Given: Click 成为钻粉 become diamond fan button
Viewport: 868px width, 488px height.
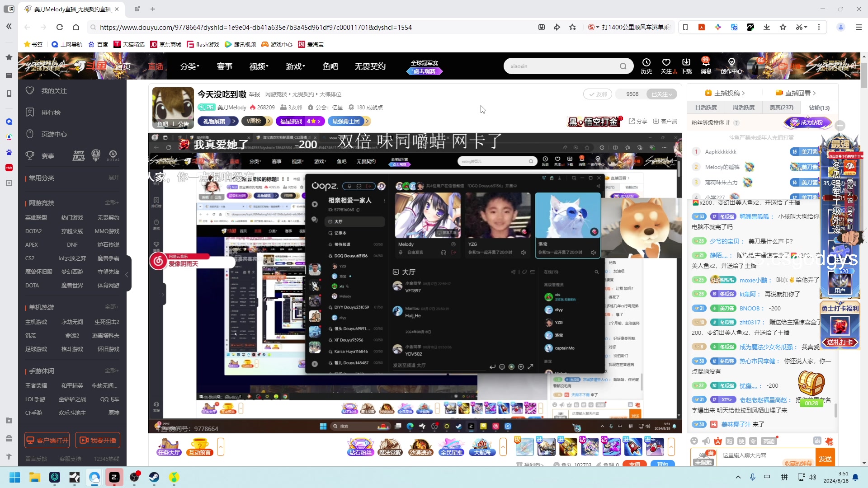Looking at the screenshot, I should coord(808,122).
